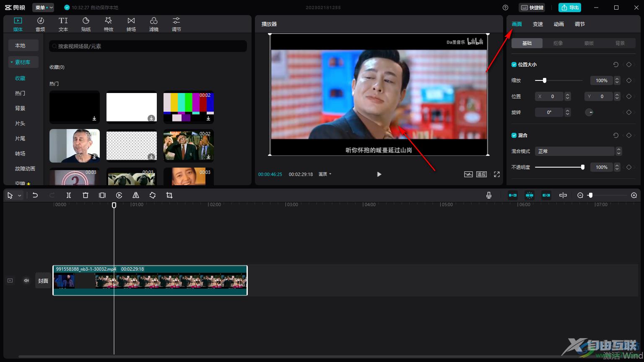Click the undo arrow in timeline toolbar

click(x=35, y=195)
